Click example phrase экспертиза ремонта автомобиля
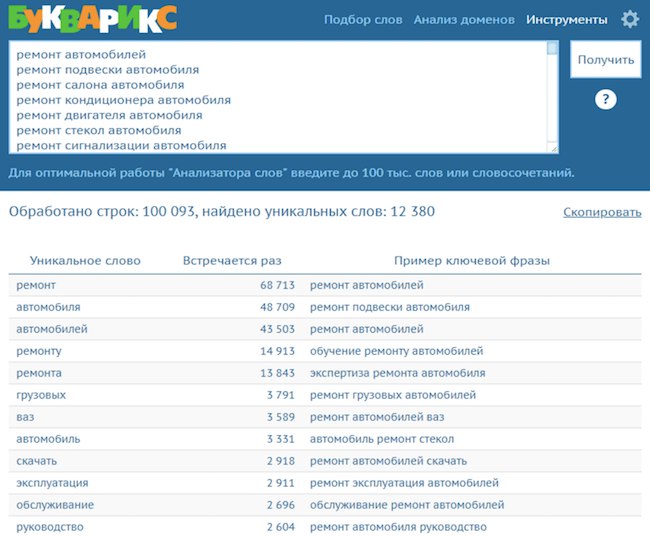The height and width of the screenshot is (536, 650). [x=398, y=373]
